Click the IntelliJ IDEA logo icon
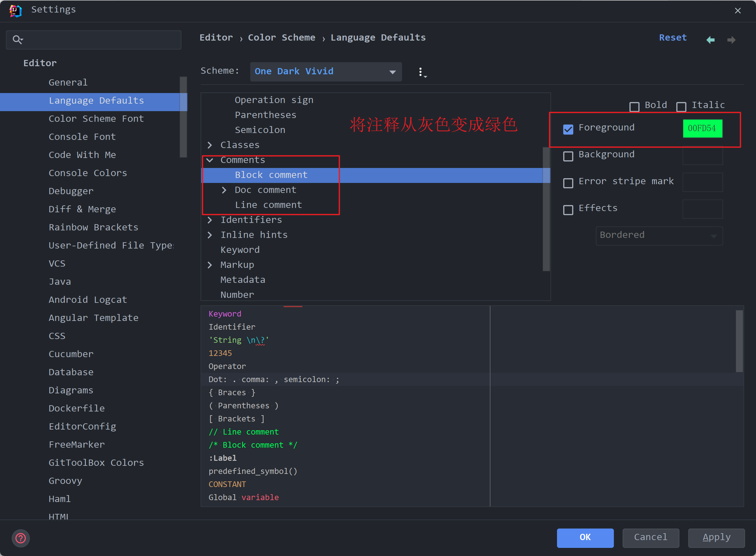756x556 pixels. tap(16, 10)
